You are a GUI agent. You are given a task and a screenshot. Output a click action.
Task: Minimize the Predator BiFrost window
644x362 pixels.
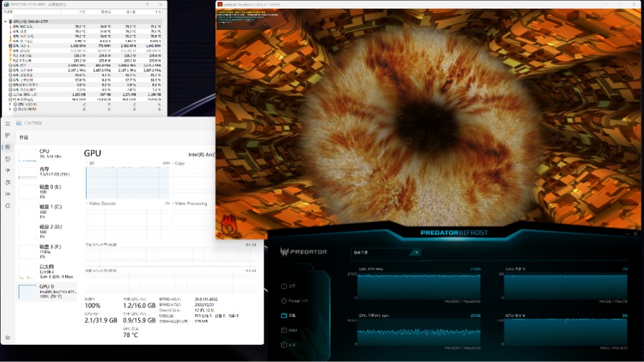627,233
